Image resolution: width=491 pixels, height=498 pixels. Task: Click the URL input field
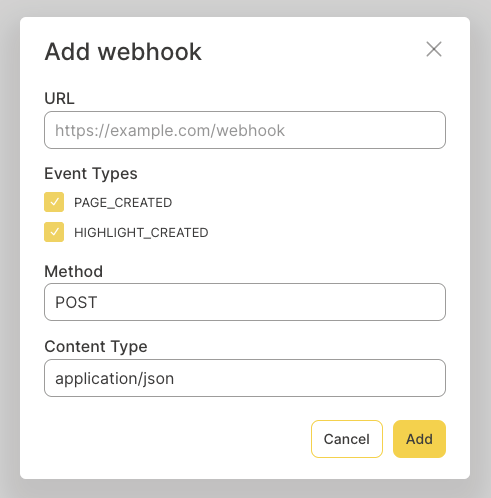(245, 130)
